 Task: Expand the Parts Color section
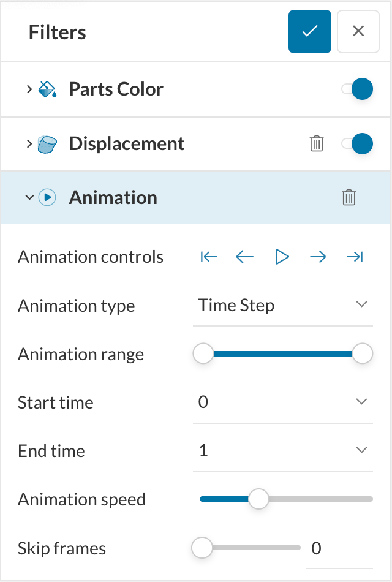[29, 89]
